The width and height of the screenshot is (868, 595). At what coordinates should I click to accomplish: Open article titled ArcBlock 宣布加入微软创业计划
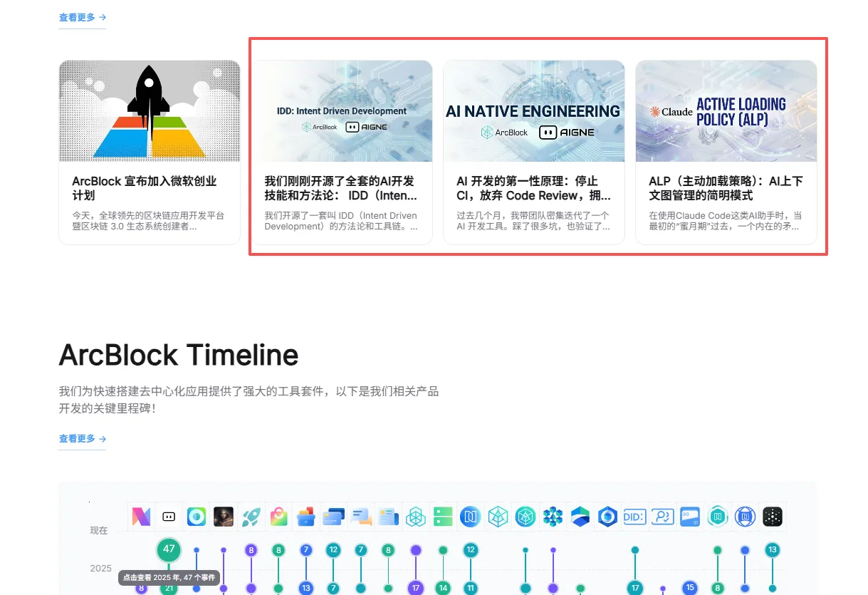(145, 188)
